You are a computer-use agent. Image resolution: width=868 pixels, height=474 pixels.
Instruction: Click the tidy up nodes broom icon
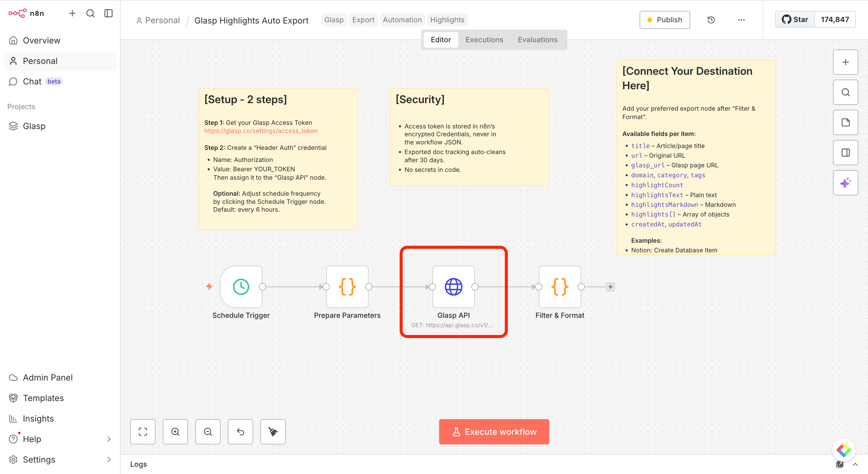[x=273, y=431]
